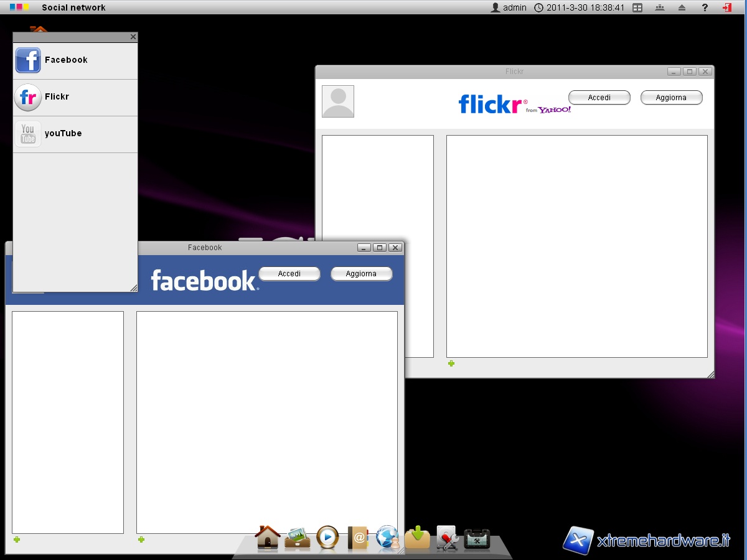Click the eject icon in top bar
Screen dimensions: 747x560
(x=682, y=7)
